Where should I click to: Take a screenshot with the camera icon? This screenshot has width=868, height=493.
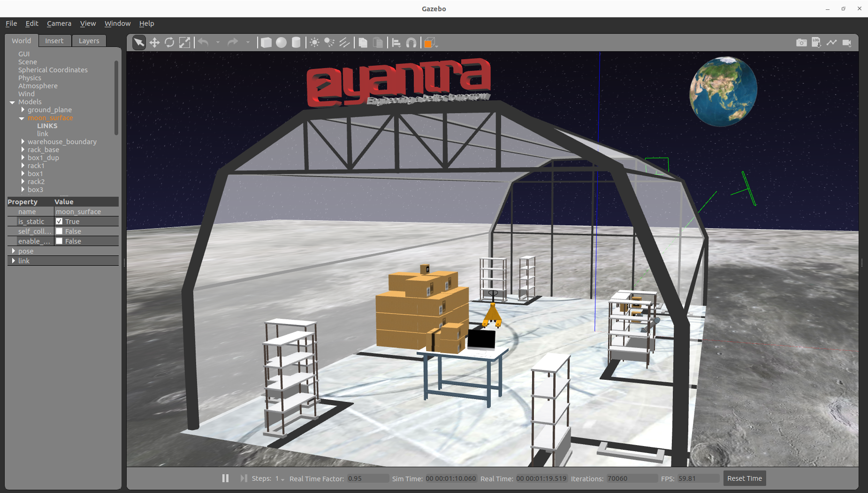pyautogui.click(x=801, y=43)
